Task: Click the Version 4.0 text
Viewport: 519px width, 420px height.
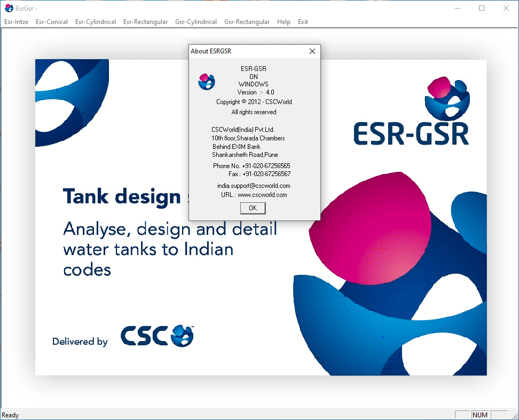Action: click(256, 92)
